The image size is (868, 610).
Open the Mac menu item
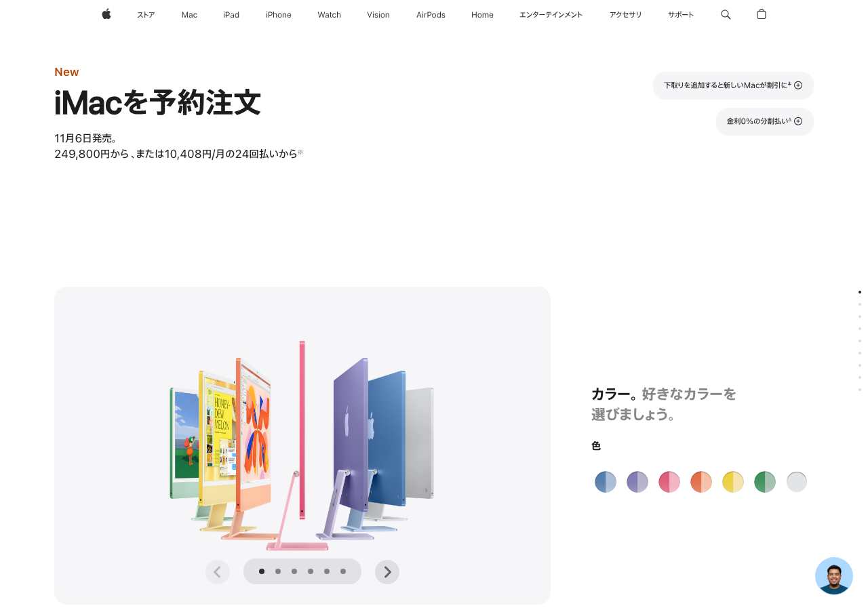(190, 15)
